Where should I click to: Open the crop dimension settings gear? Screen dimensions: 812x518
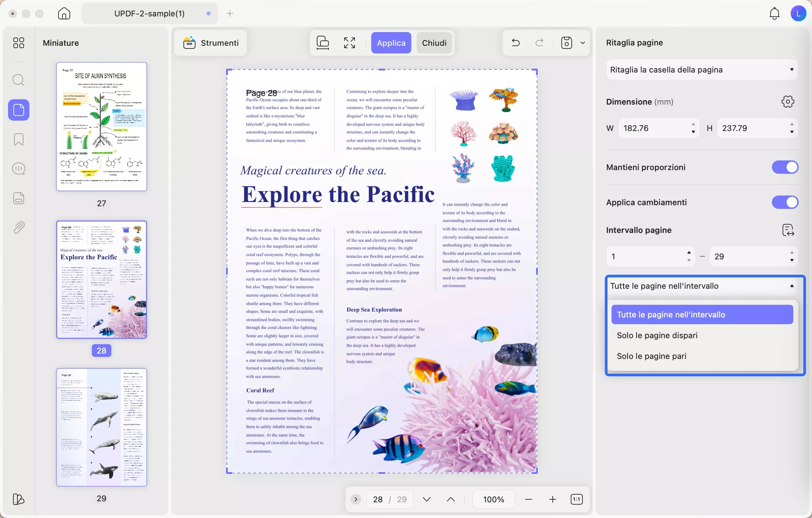point(788,102)
